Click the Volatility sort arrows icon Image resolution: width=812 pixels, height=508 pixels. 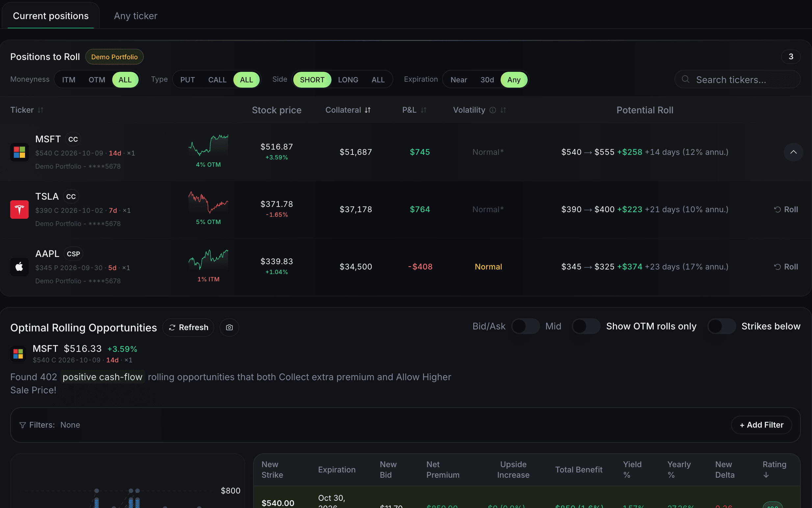coord(503,110)
